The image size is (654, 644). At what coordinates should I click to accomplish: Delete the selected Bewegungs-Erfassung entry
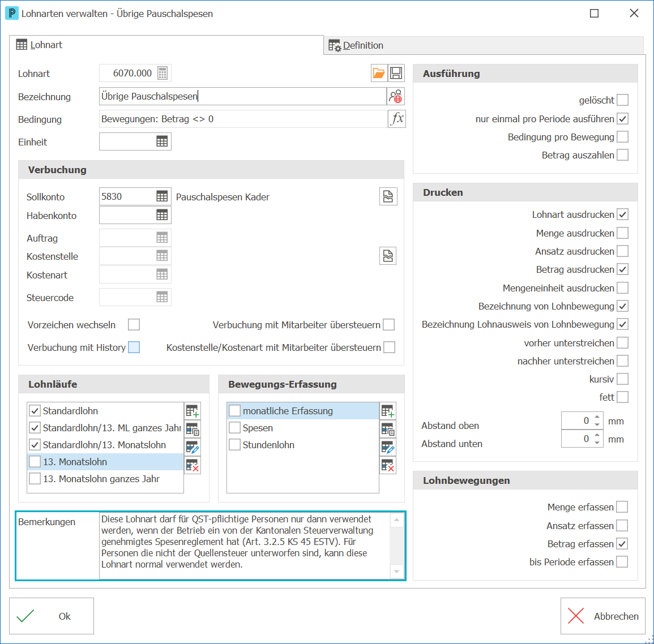click(387, 465)
